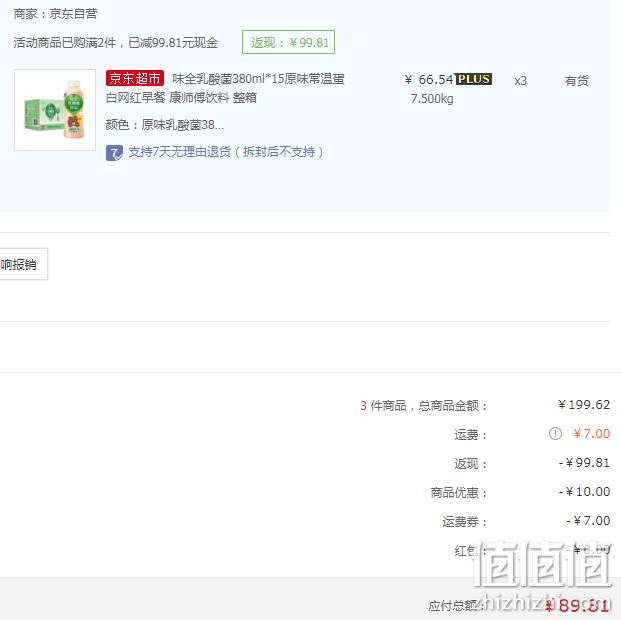This screenshot has width=621, height=620.
Task: Click the shipping fee info icon
Action: click(555, 434)
